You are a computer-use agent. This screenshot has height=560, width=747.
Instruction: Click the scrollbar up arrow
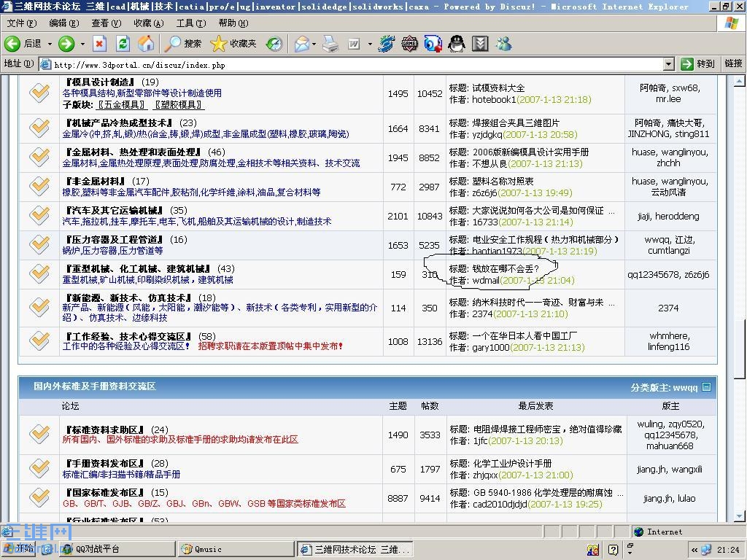(x=739, y=82)
